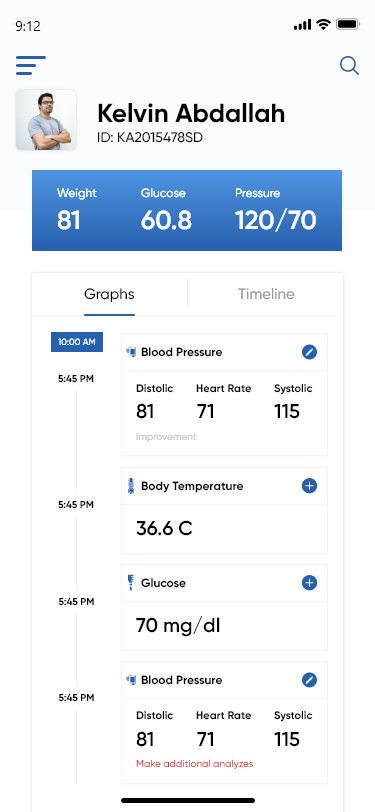This screenshot has height=812, width=375.
Task: Tap the Pressure 120/70 stat
Action: coord(276,210)
